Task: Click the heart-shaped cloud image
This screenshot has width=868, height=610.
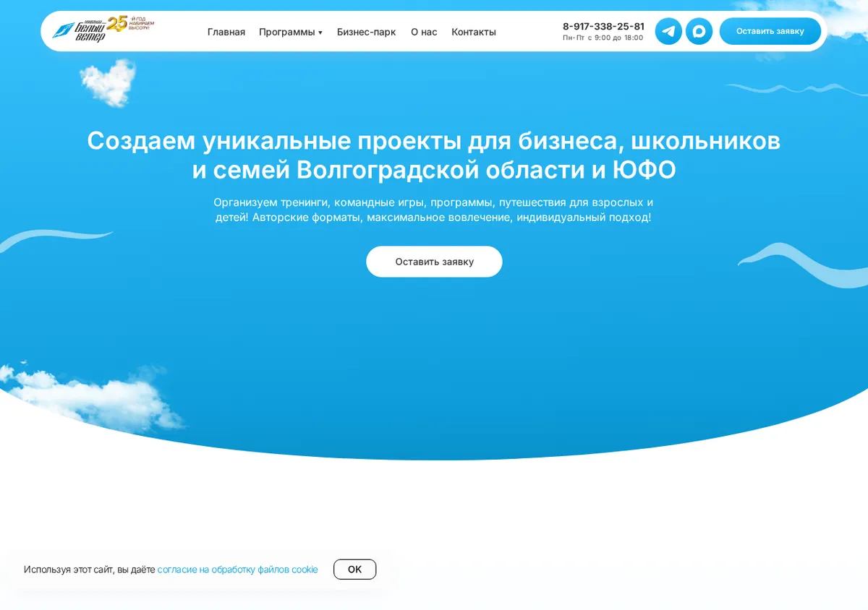Action: 107,81
